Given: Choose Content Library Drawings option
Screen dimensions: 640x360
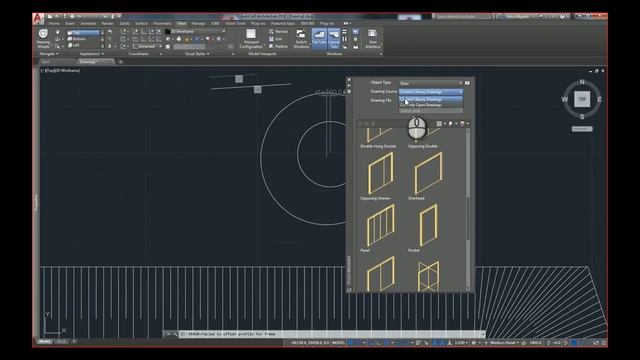Looking at the screenshot, I should [431, 99].
